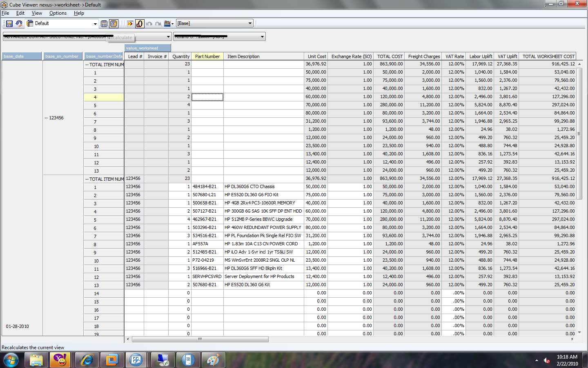Click the vertical scrollbar up arrow

[x=579, y=64]
